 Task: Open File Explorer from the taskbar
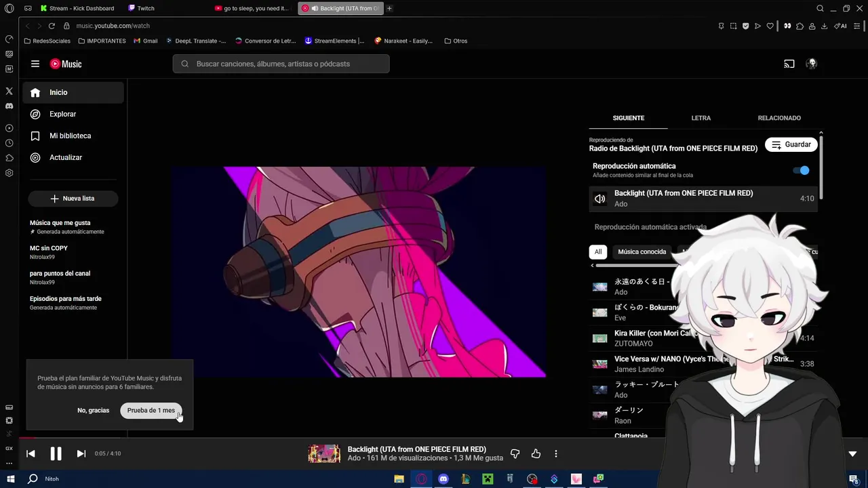tap(399, 479)
